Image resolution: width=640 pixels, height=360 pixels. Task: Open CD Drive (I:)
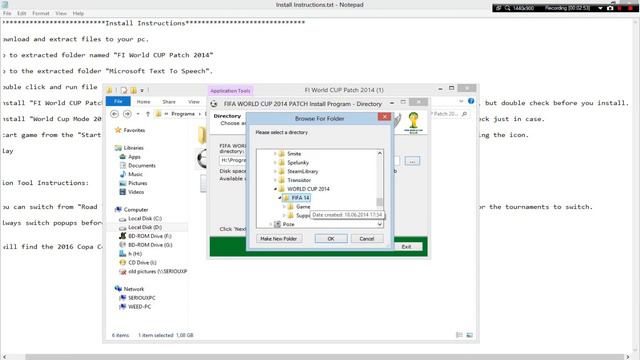(x=142, y=262)
